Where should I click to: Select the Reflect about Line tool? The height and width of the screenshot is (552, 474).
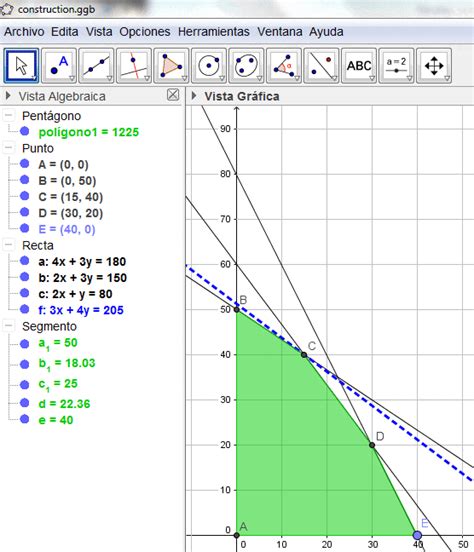pyautogui.click(x=321, y=66)
